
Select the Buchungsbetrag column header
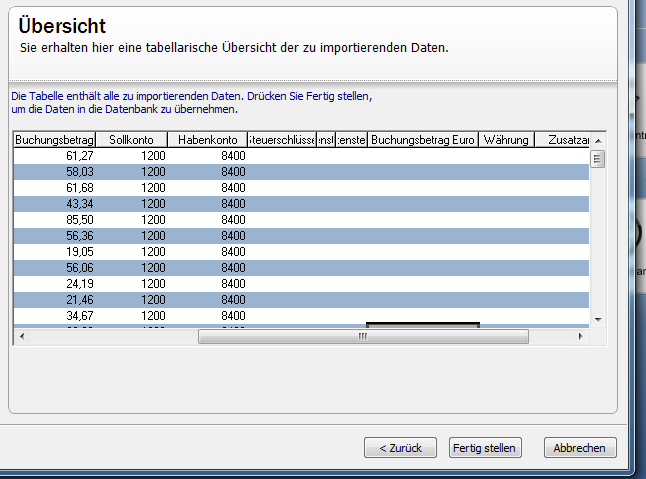54,140
